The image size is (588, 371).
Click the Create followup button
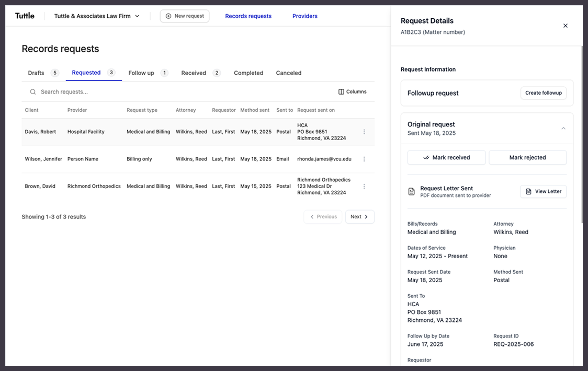coord(543,93)
